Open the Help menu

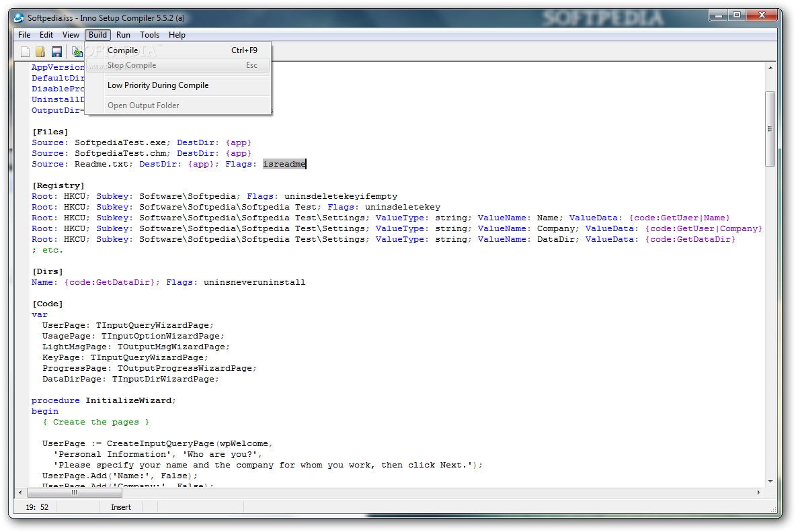coord(177,35)
